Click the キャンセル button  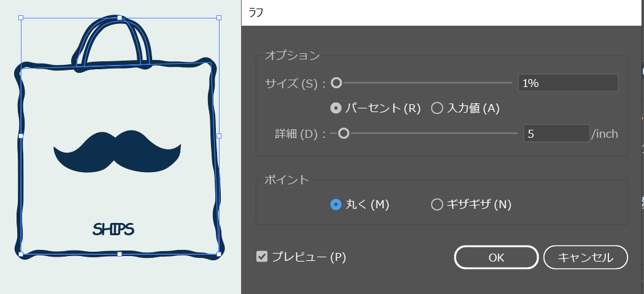(585, 257)
